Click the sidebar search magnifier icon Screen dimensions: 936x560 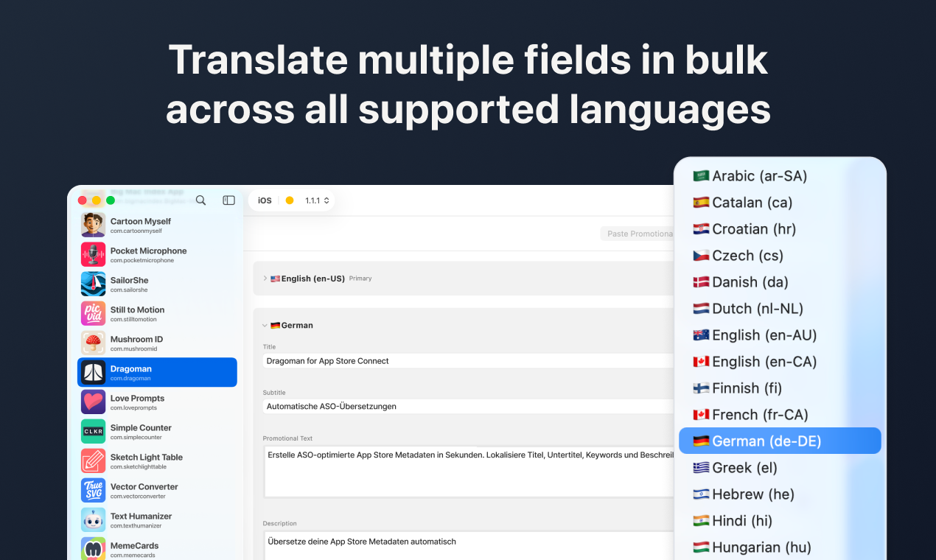pyautogui.click(x=200, y=200)
